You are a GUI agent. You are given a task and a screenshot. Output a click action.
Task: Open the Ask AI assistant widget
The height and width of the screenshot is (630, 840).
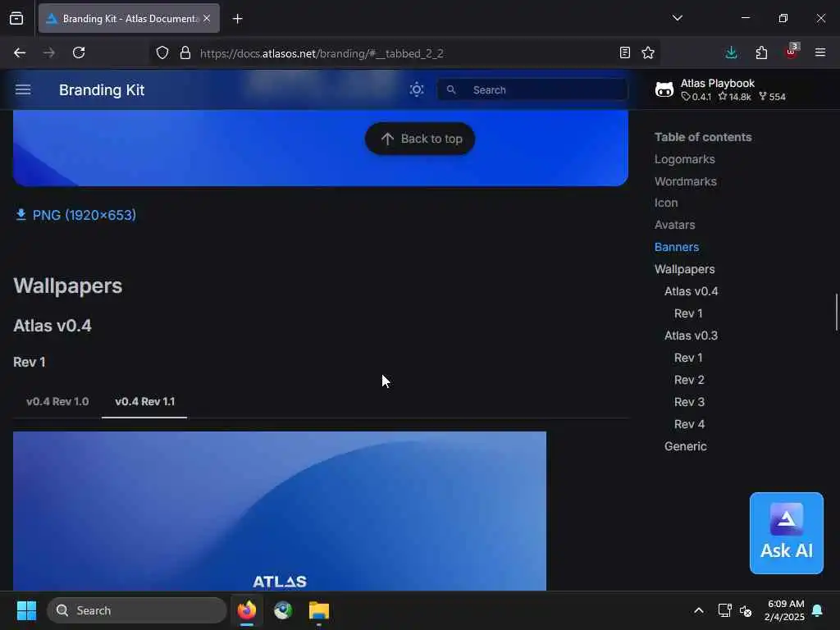786,533
